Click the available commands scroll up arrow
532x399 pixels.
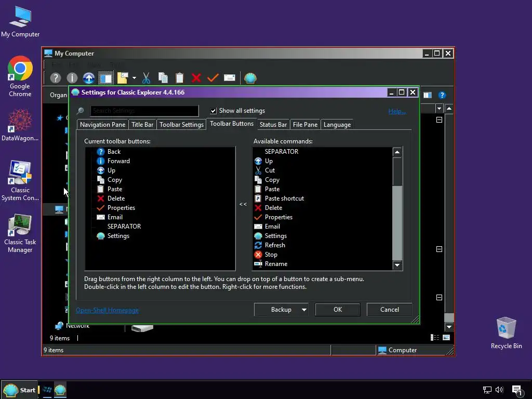(x=397, y=152)
